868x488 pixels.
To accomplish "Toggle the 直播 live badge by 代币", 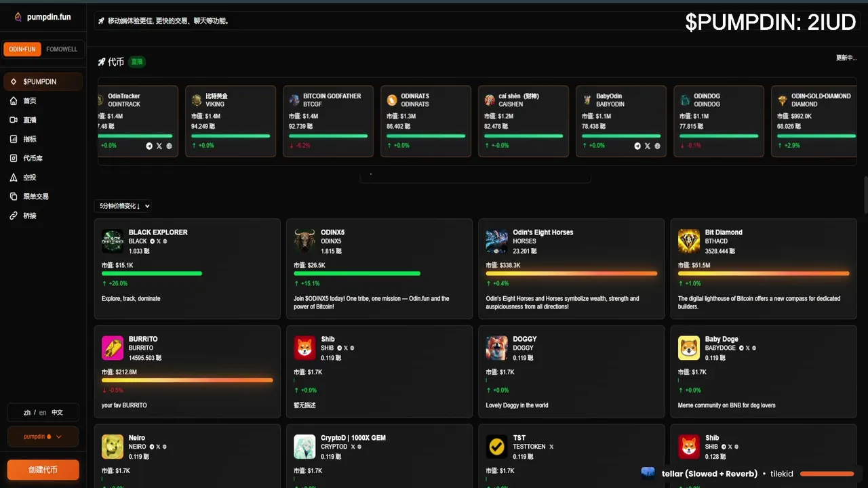I will 137,62.
